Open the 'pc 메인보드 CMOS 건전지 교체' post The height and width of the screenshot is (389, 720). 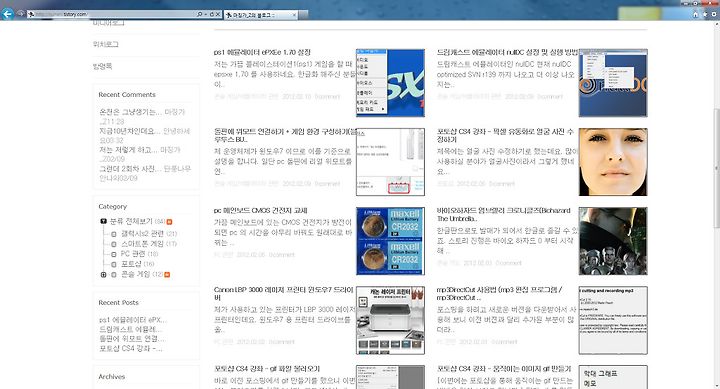(x=260, y=210)
